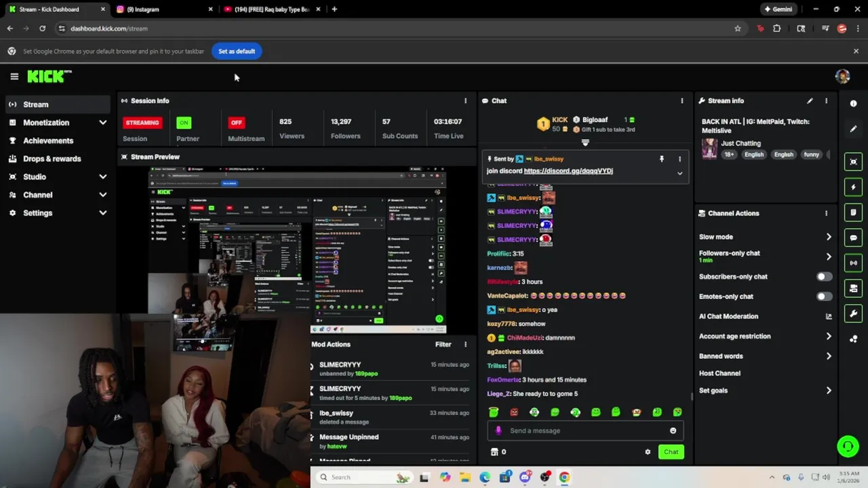Viewport: 868px width, 488px height.
Task: Open the Mod Actions three-dot menu
Action: (465, 344)
